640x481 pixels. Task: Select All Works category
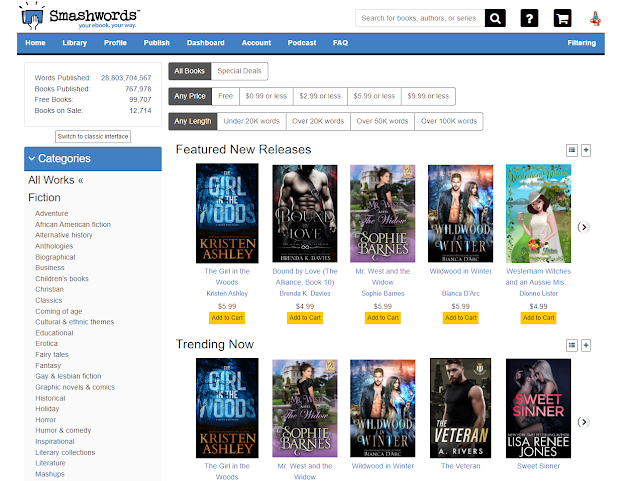click(56, 180)
